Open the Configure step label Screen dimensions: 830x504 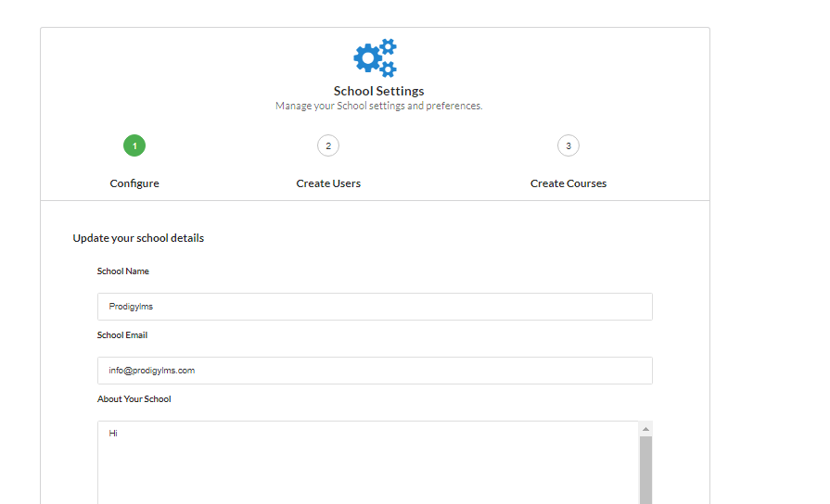coord(134,183)
